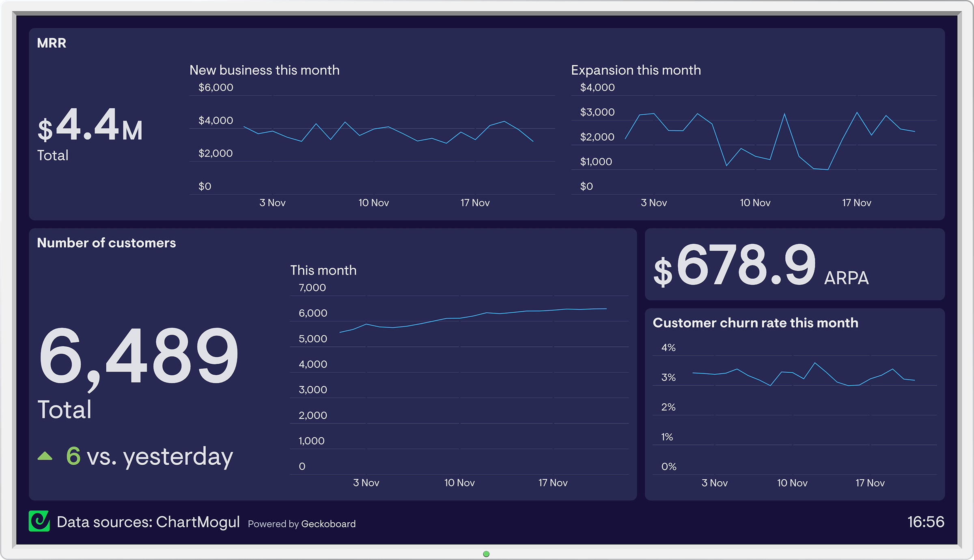The image size is (974, 560).
Task: Click the Customer churn rate this month heading
Action: pos(755,323)
